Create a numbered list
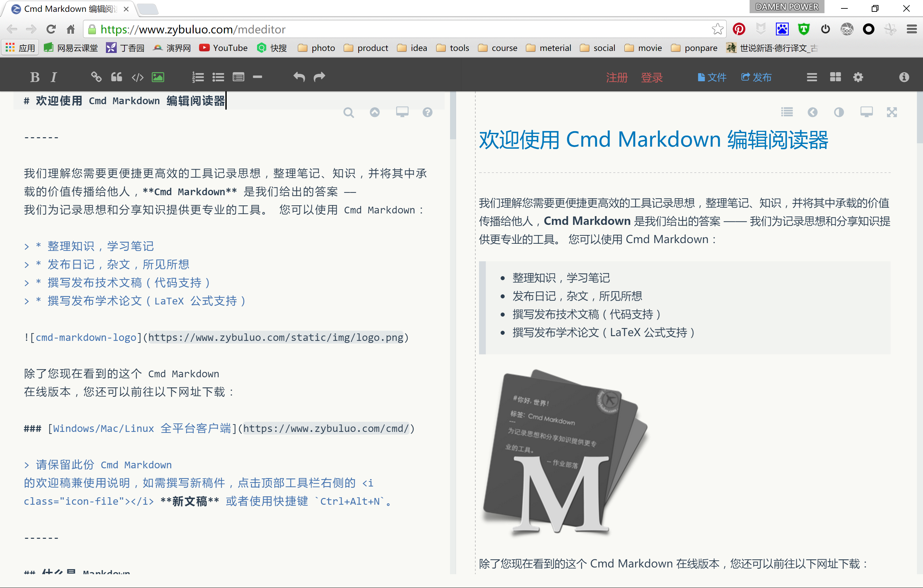923x588 pixels. 198,77
